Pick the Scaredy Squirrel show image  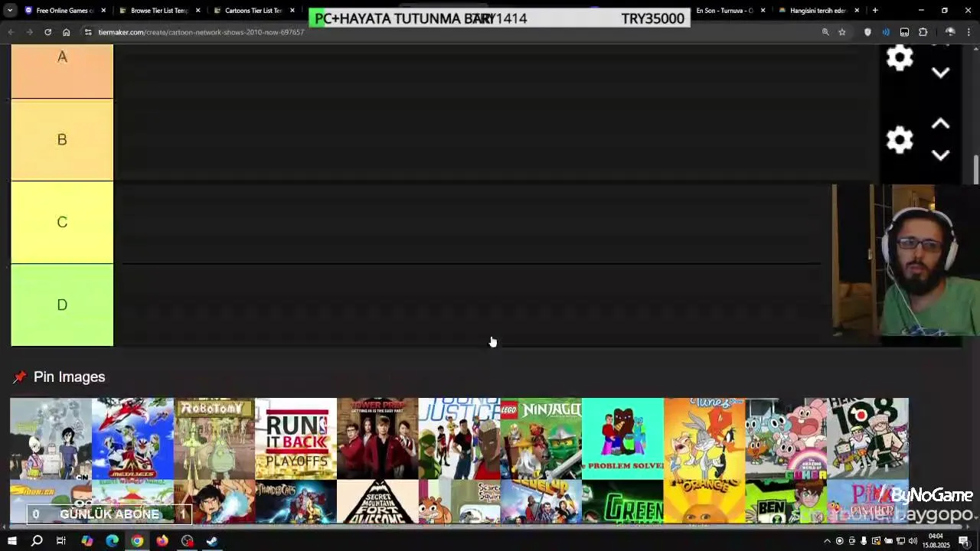point(459,502)
